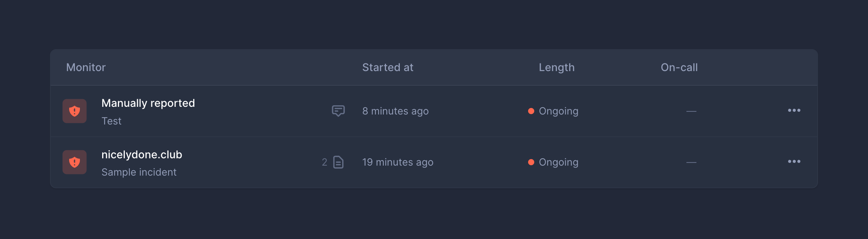868x239 pixels.
Task: Click the Test incident subtitle
Action: pos(111,121)
